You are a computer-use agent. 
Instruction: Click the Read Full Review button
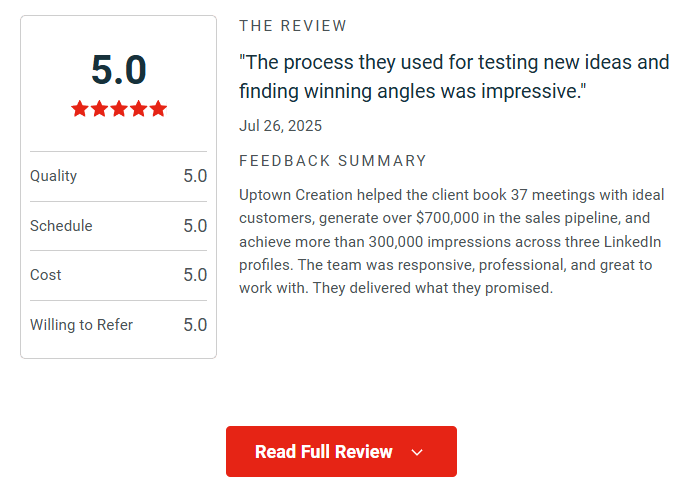(x=324, y=452)
